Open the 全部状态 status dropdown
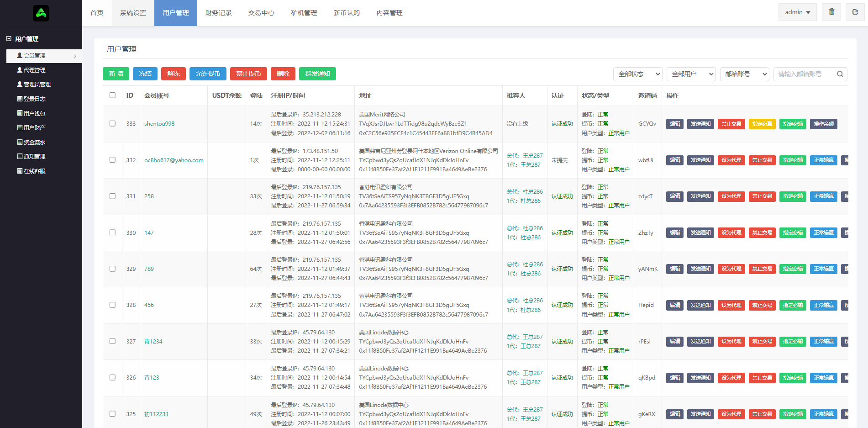 point(638,74)
